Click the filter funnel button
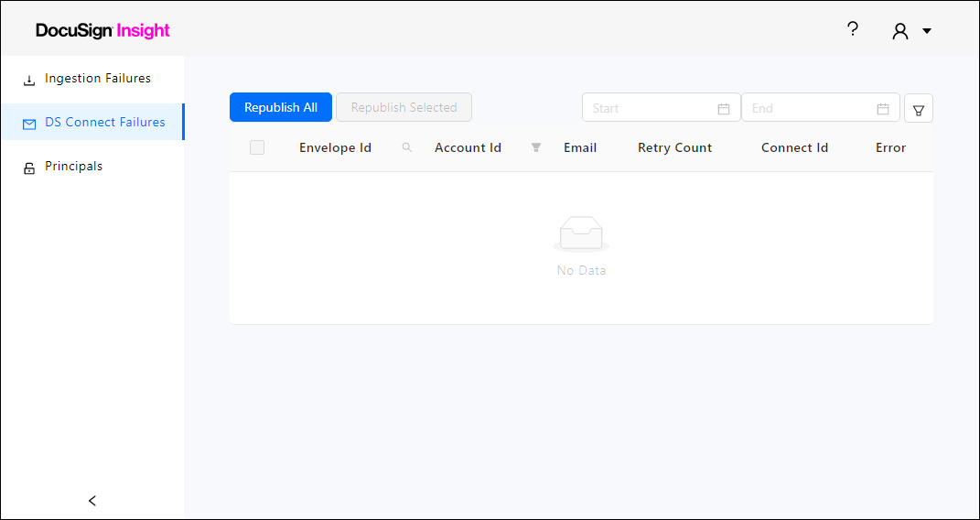This screenshot has width=980, height=520. (x=919, y=109)
